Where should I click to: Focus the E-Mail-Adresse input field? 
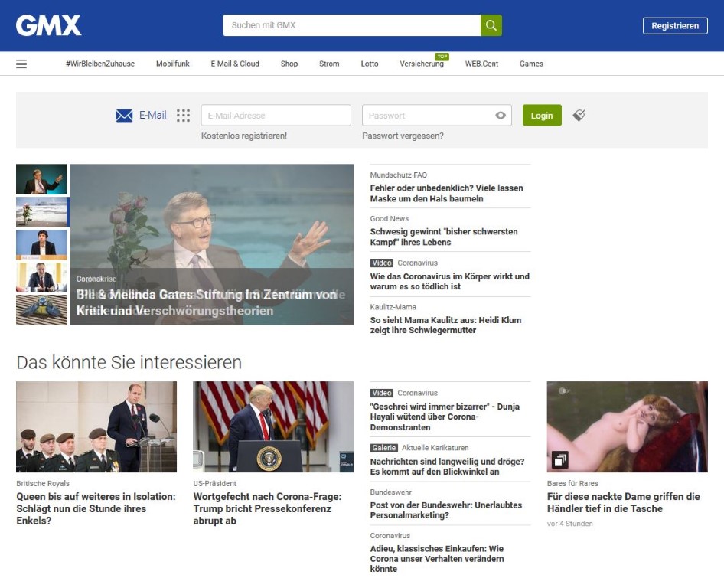coord(276,116)
